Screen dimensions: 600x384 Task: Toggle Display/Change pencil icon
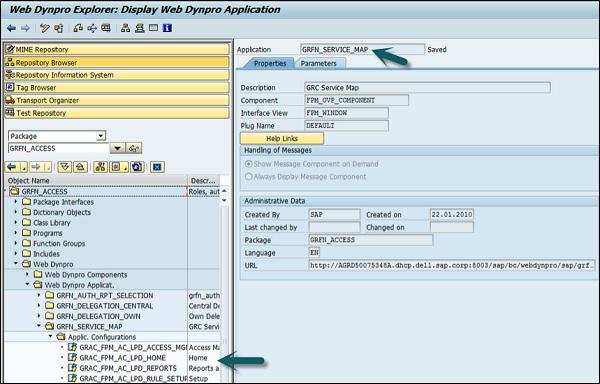coord(45,28)
